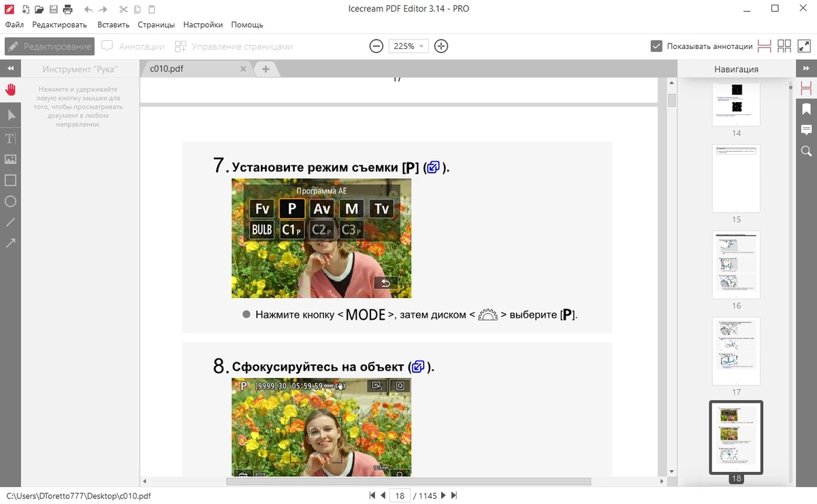Viewport: 817px width, 504px height.
Task: Open the Настройки menu
Action: (203, 24)
